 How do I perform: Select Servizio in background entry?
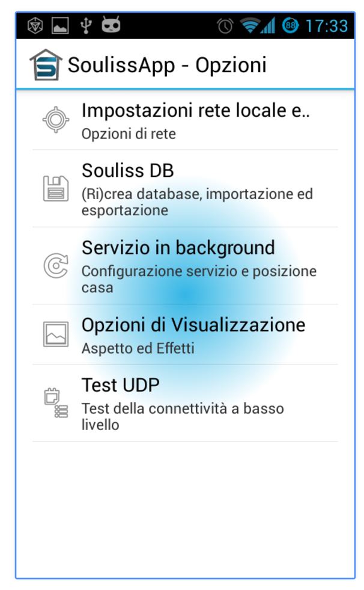178,248
